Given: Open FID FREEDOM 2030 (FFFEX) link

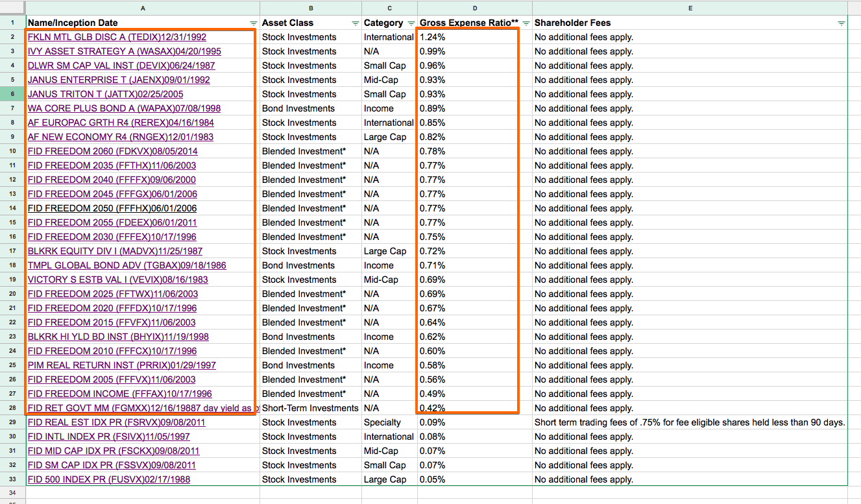Looking at the screenshot, I should pos(112,237).
